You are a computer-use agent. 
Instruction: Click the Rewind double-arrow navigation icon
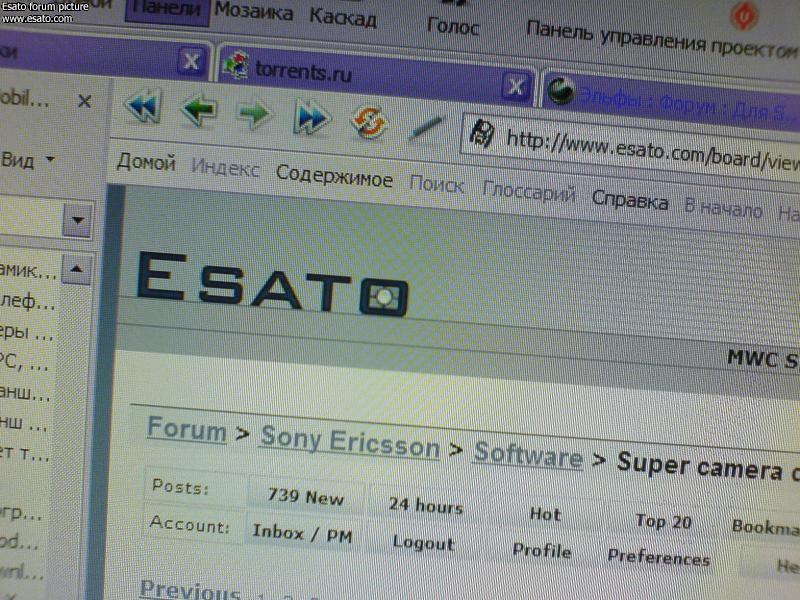143,107
